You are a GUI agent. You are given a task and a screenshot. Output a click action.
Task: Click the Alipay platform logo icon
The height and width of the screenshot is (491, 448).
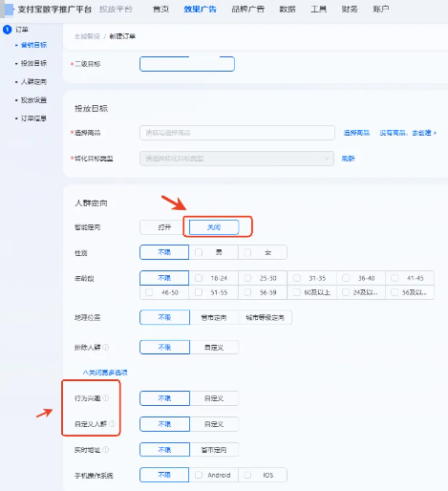tap(9, 10)
